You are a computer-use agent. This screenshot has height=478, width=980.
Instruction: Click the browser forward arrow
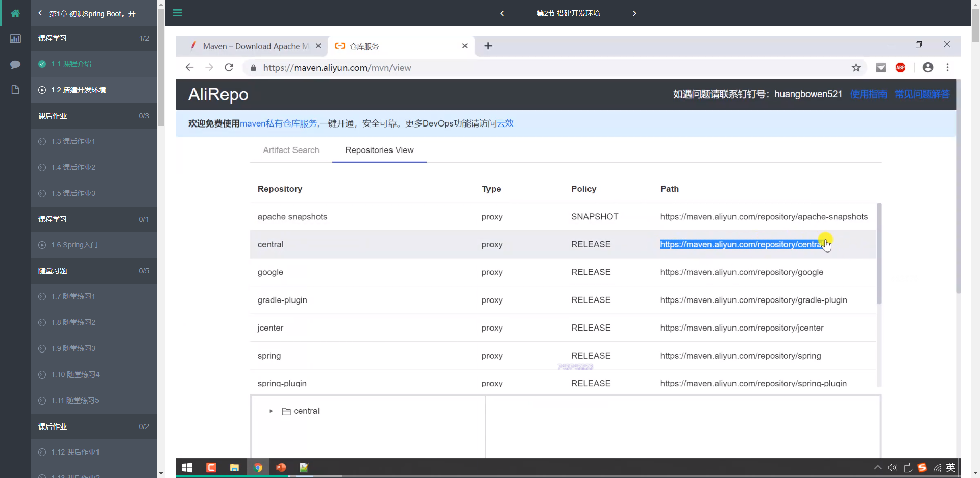[x=209, y=67]
